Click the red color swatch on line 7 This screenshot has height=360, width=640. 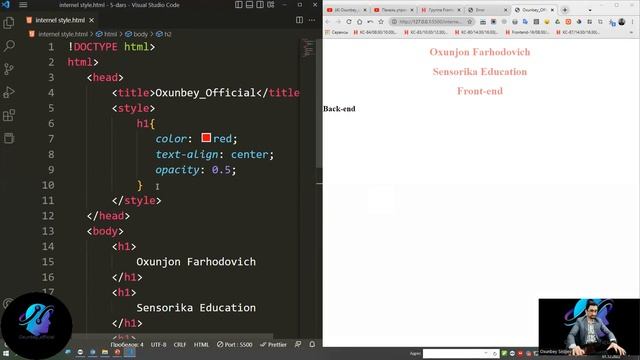(x=206, y=138)
